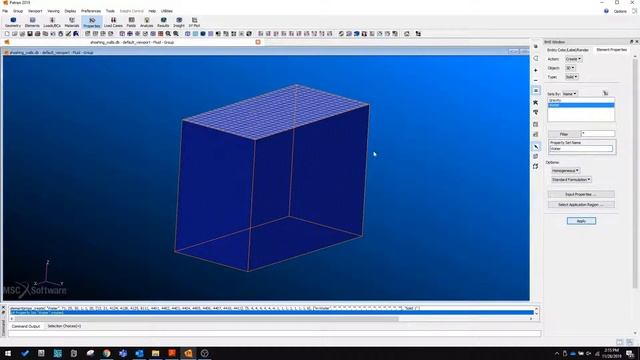The height and width of the screenshot is (360, 640).
Task: Open the Type Solid dropdown
Action: point(571,77)
